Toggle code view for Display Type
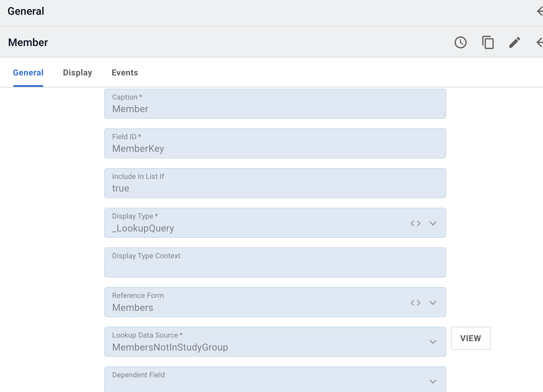 (x=415, y=223)
